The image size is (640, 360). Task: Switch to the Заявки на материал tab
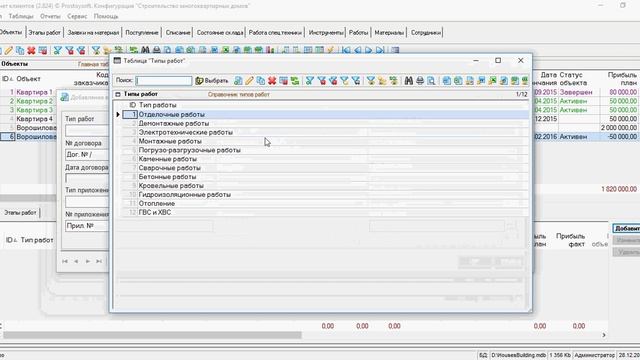pos(93,32)
